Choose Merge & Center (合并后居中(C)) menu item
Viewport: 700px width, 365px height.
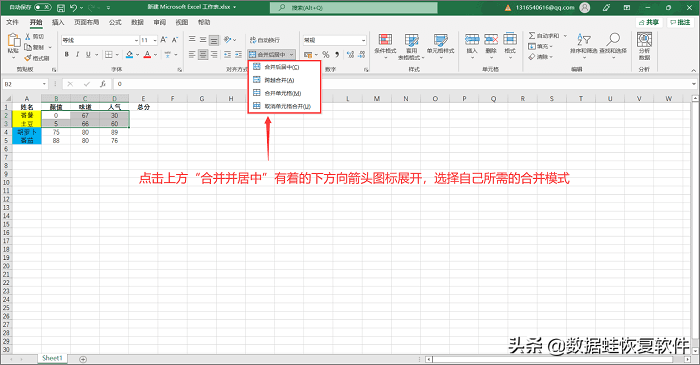[284, 67]
